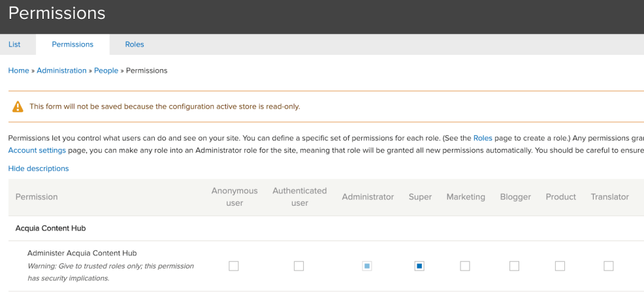Go to Home breadcrumb link
The width and height of the screenshot is (644, 294).
point(18,71)
